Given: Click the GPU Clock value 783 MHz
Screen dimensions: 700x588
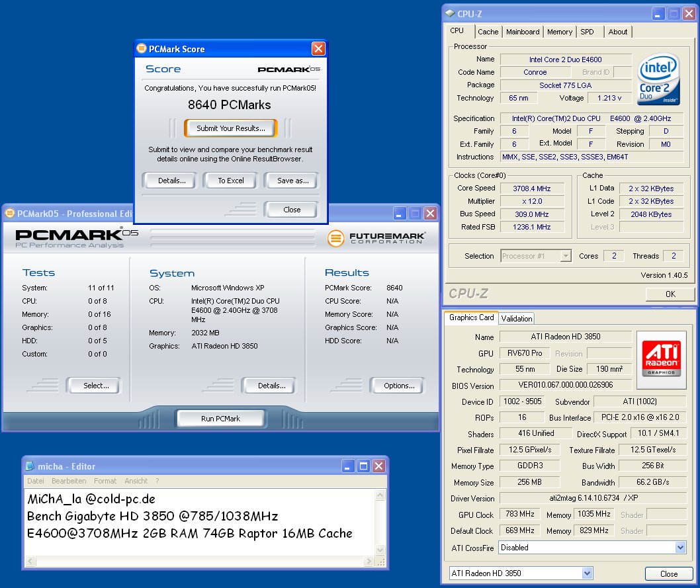Looking at the screenshot, I should pyautogui.click(x=519, y=514).
